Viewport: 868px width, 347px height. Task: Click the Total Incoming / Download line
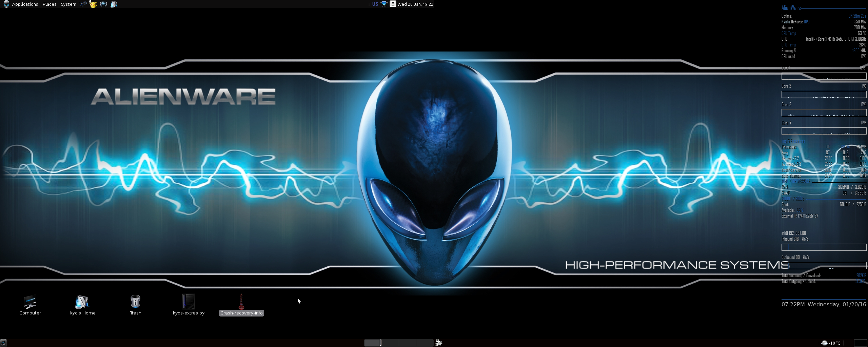824,275
